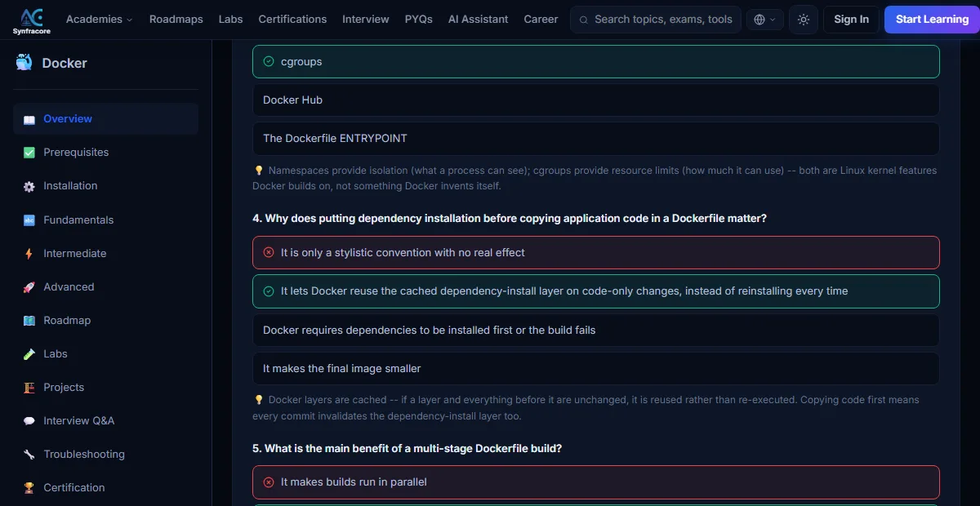Click question 4 text about dependency installation
The height and width of the screenshot is (506, 980).
[x=510, y=218]
